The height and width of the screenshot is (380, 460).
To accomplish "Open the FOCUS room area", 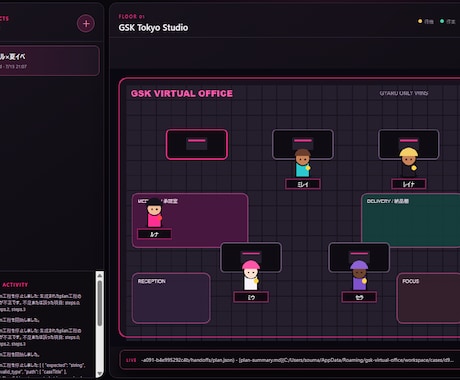I will point(428,298).
